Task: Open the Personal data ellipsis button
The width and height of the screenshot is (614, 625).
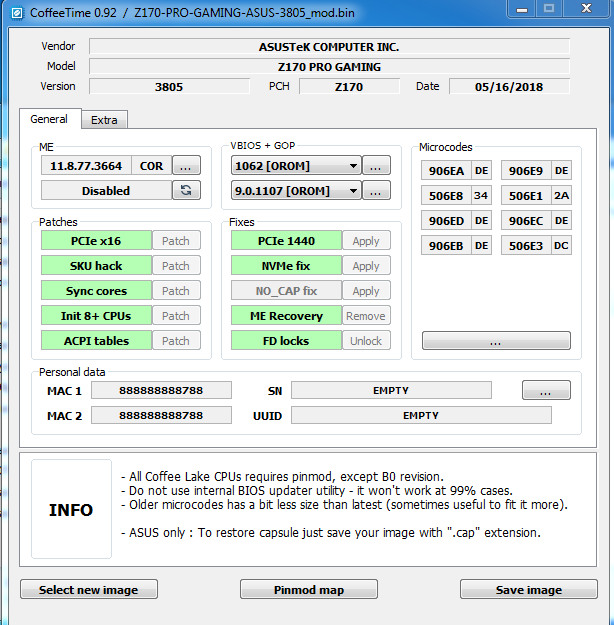Action: point(546,390)
